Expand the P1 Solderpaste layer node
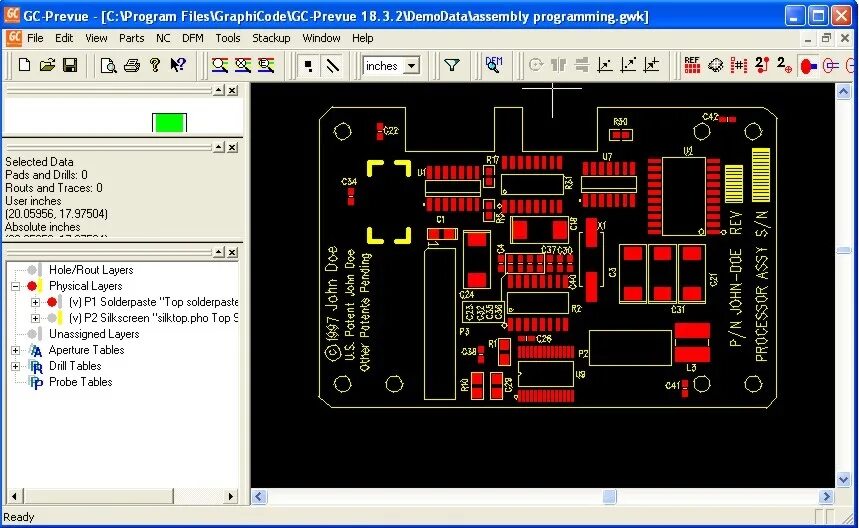Viewport: 859px width, 528px height. (x=35, y=302)
